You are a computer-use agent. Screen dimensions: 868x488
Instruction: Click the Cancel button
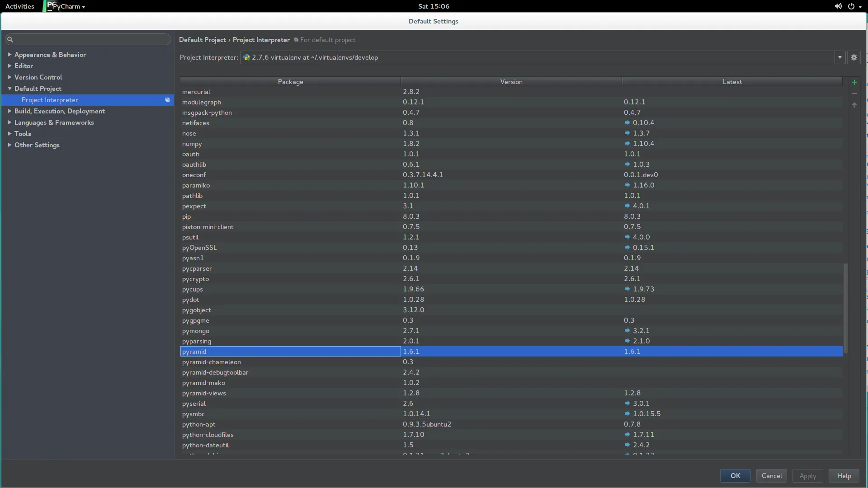pyautogui.click(x=771, y=476)
